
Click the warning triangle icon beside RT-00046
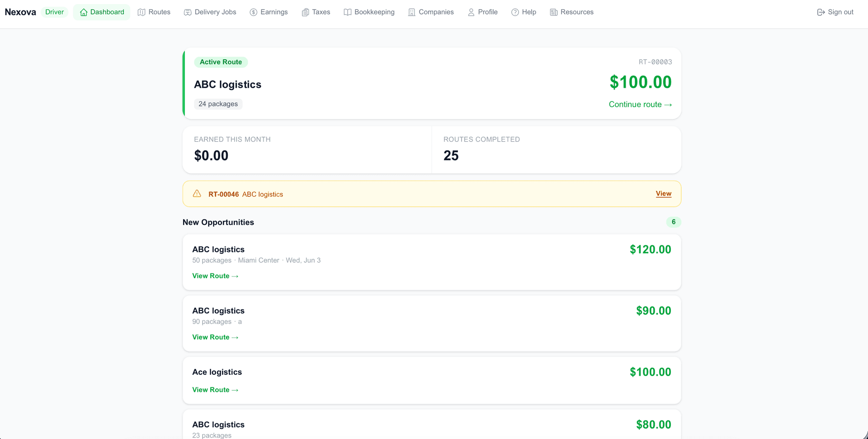pos(197,194)
